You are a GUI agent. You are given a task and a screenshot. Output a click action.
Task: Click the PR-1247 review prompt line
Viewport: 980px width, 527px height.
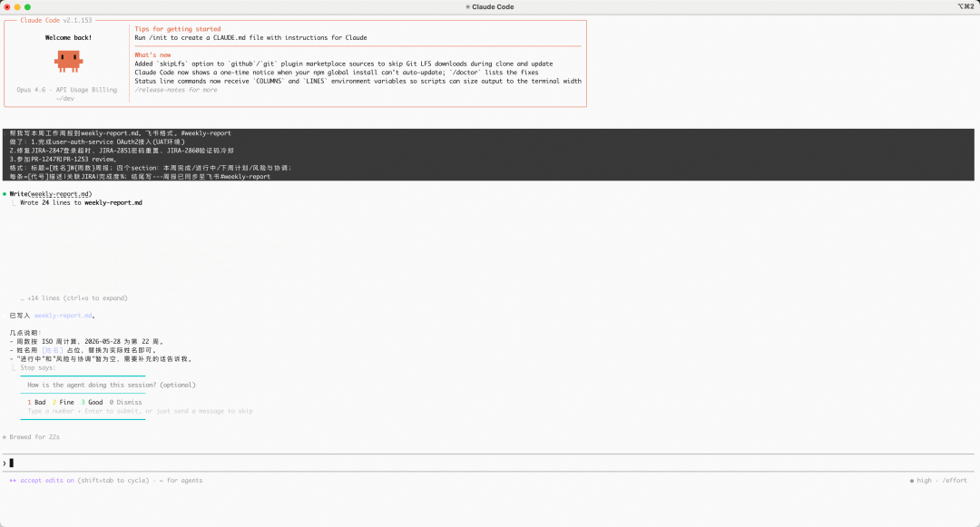tap(64, 160)
